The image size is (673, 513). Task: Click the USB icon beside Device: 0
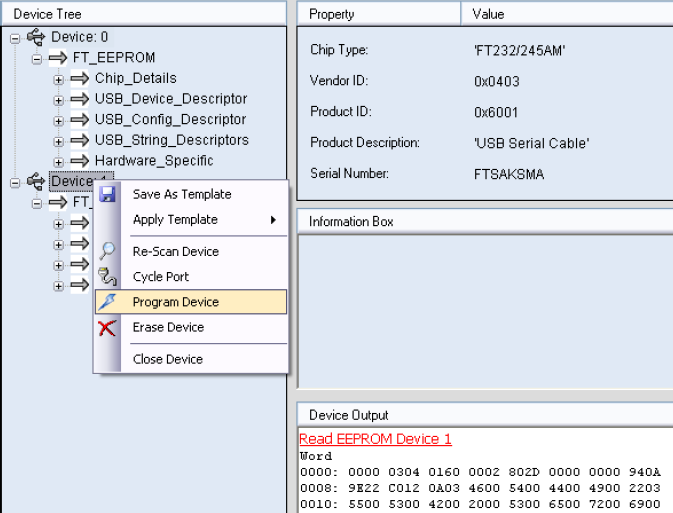(x=36, y=37)
